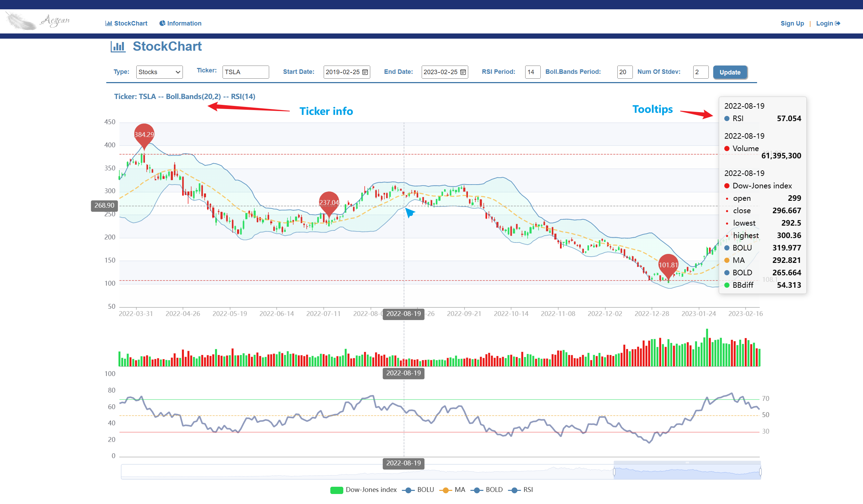Open the StockChart navigation menu item
This screenshot has height=504, width=863.
[126, 23]
